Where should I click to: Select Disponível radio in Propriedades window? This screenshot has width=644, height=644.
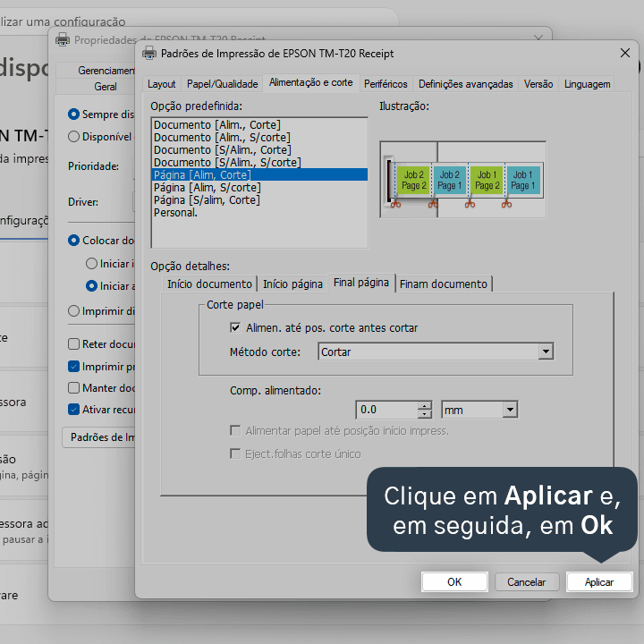tap(73, 136)
